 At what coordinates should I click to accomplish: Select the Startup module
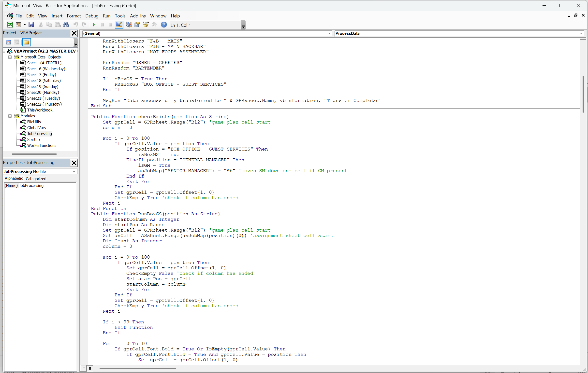(33, 139)
